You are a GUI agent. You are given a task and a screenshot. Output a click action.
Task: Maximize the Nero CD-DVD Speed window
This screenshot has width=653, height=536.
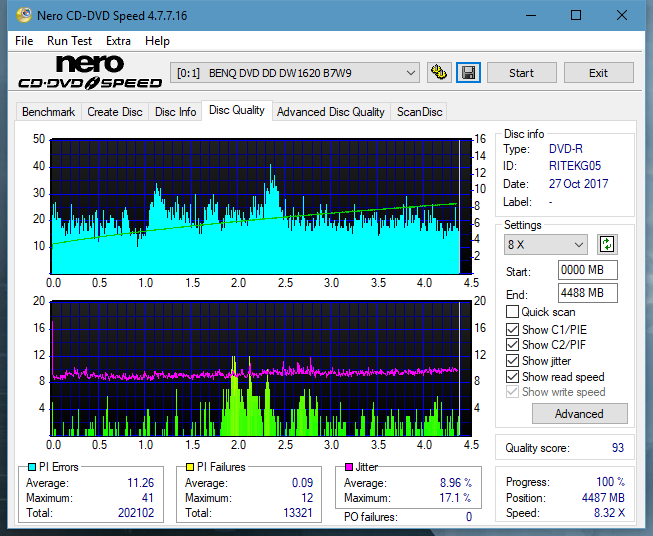tap(576, 15)
